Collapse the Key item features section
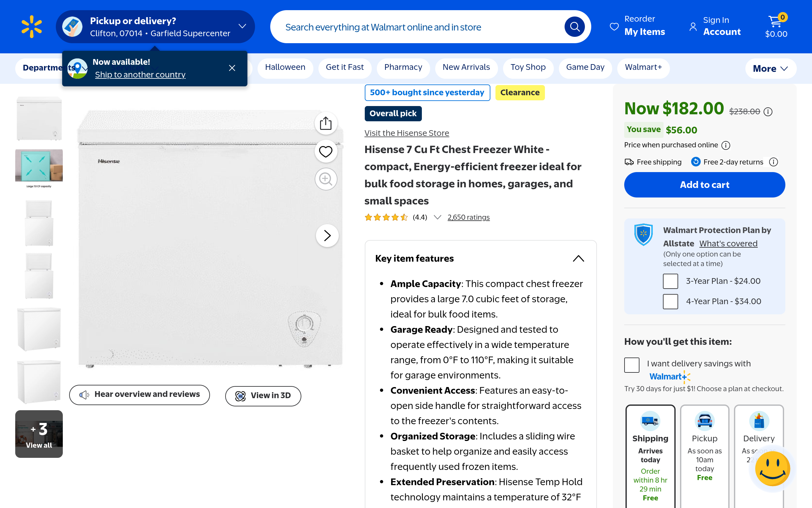The image size is (812, 508). (x=578, y=258)
